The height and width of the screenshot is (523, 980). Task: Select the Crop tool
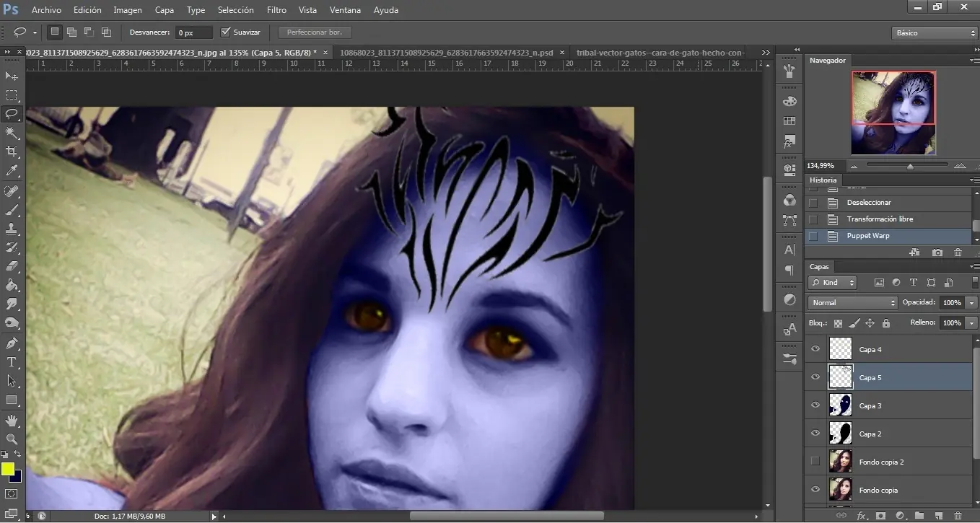[x=12, y=151]
